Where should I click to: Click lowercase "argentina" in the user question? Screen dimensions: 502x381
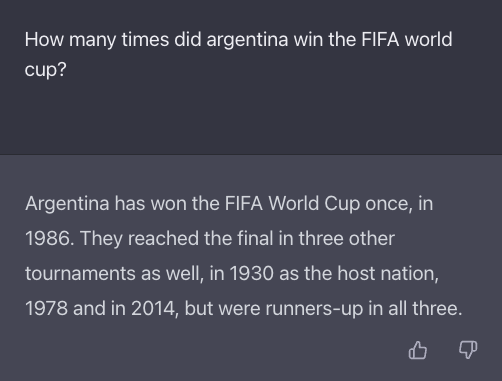(x=247, y=40)
